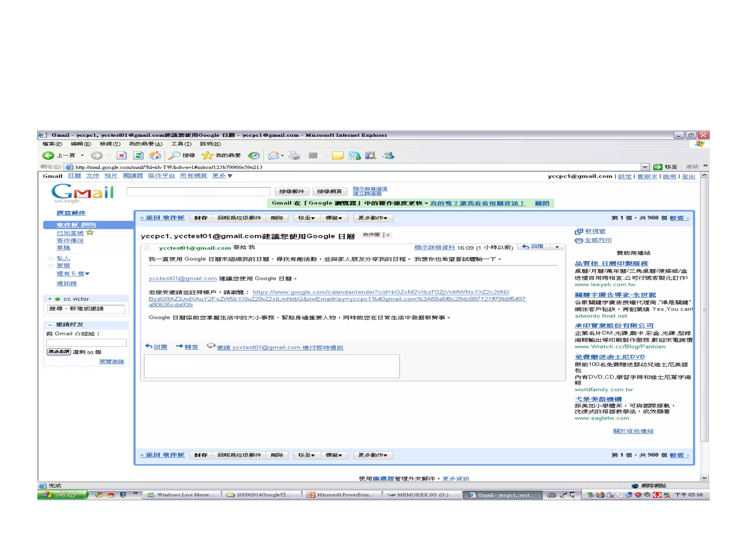This screenshot has width=747, height=560.
Task: Star the message from ycctest01@gmail.com
Action: click(147, 248)
